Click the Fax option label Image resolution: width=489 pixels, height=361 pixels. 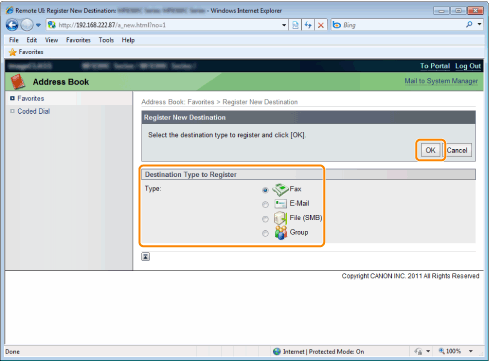point(295,189)
